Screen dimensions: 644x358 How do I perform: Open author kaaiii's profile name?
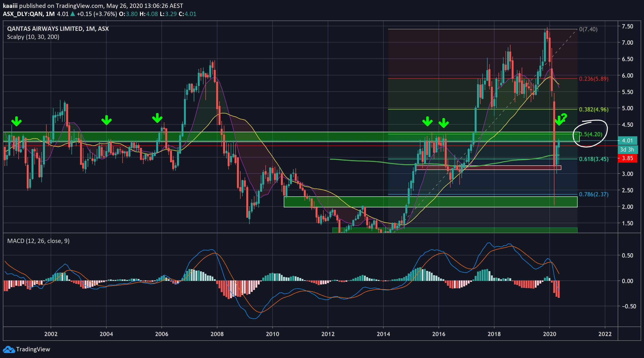click(x=10, y=6)
